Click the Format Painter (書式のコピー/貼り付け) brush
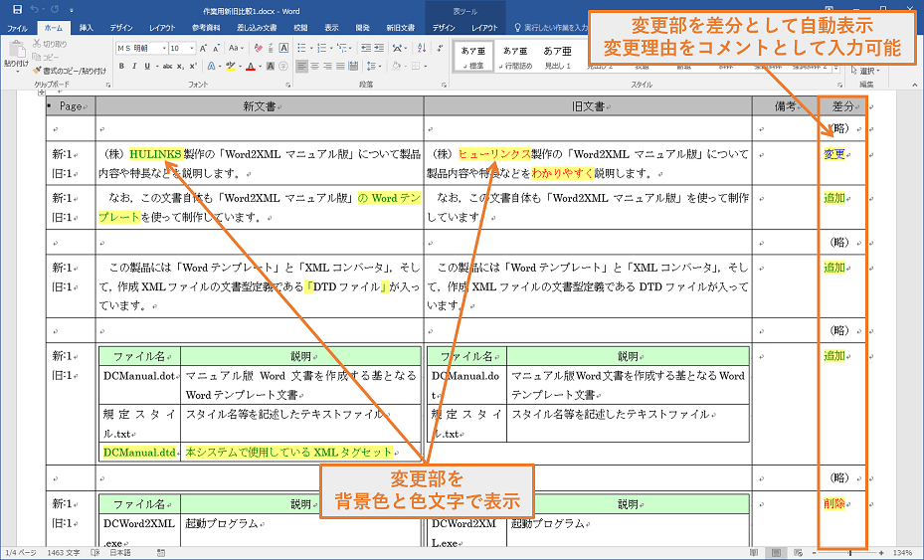Viewport: 924px width, 560px height. coord(37,71)
